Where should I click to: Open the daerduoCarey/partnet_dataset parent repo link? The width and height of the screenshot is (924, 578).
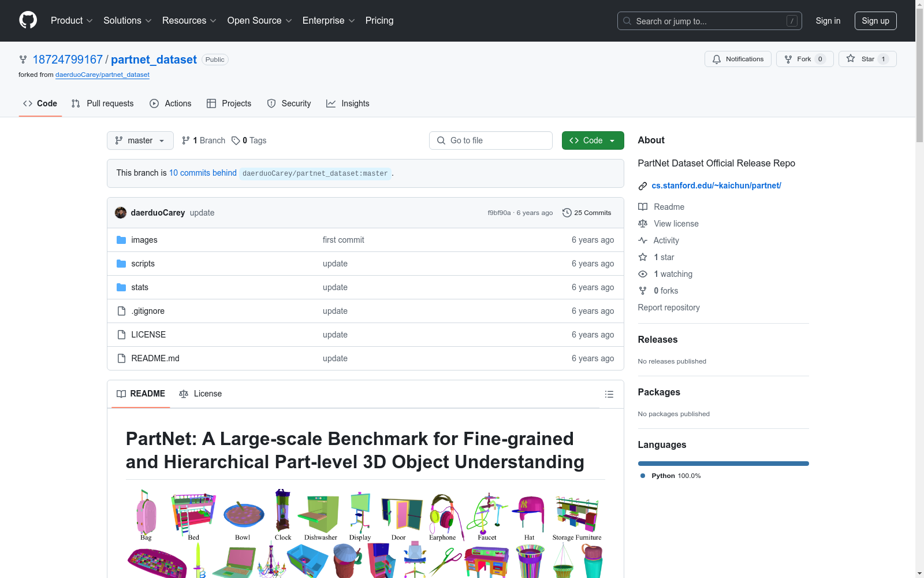(102, 75)
